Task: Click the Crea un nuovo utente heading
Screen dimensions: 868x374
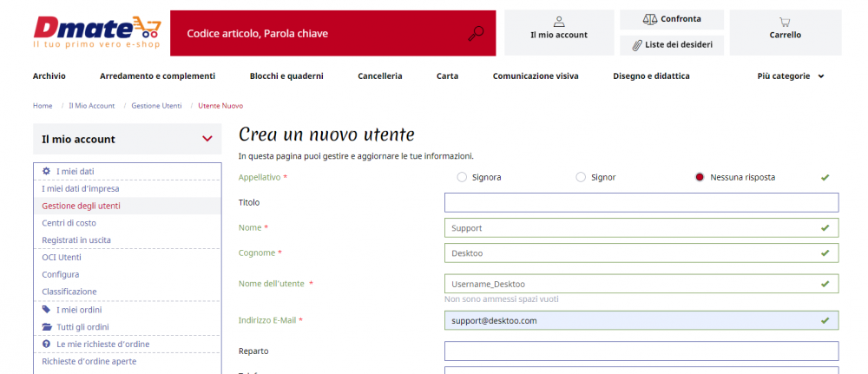Action: [x=326, y=135]
